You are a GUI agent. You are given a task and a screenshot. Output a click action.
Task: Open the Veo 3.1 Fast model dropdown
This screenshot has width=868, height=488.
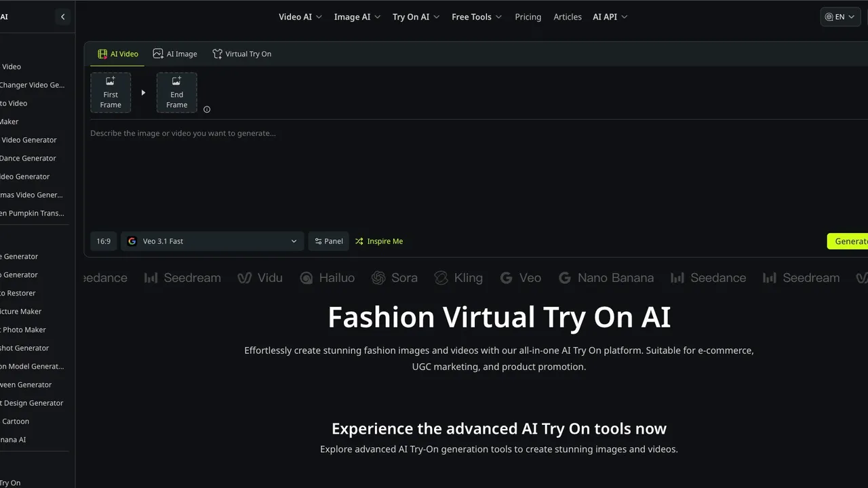[x=212, y=241]
